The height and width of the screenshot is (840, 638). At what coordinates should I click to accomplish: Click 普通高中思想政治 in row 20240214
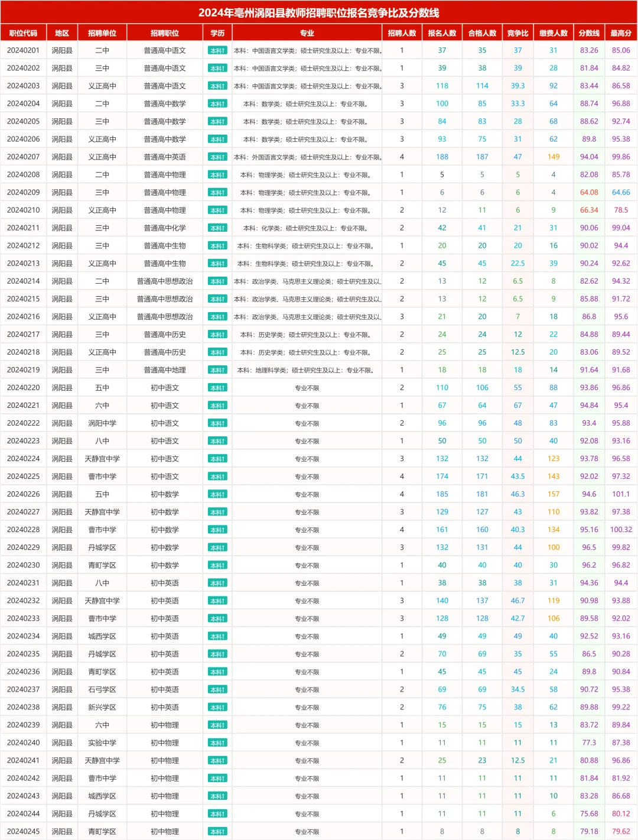(x=165, y=281)
